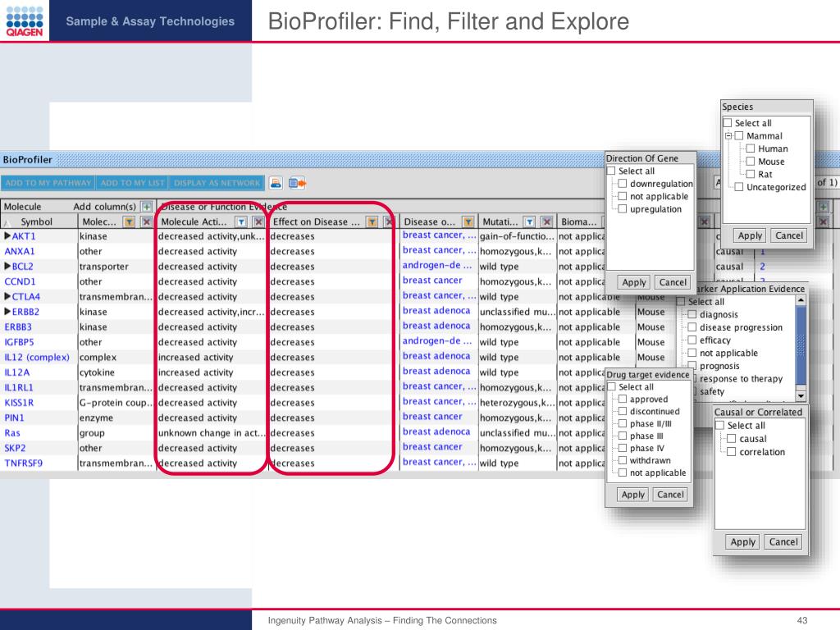This screenshot has width=840, height=630.
Task: Apply the Causal or Correlated filter
Action: pos(742,541)
